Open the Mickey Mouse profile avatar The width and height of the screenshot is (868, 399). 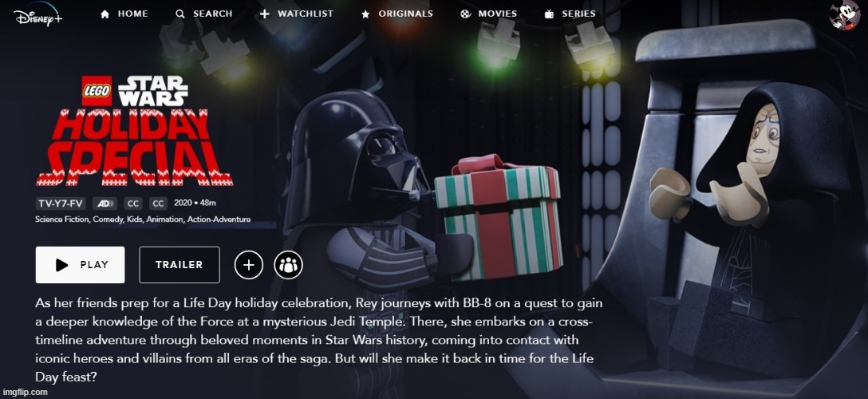pos(845,15)
